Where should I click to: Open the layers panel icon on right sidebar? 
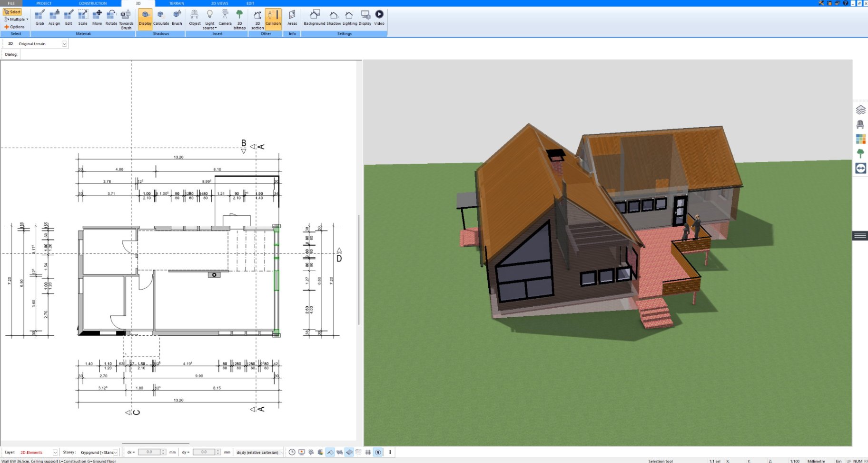coord(860,110)
